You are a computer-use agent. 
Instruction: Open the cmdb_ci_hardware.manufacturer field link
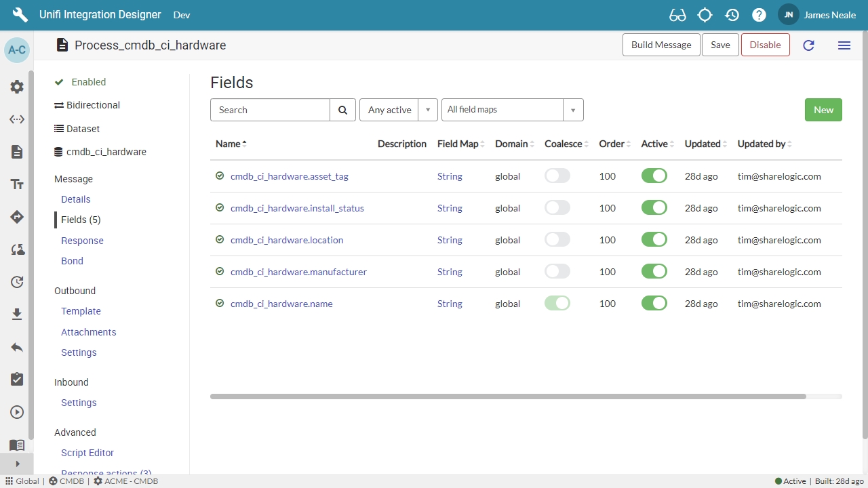pos(298,272)
